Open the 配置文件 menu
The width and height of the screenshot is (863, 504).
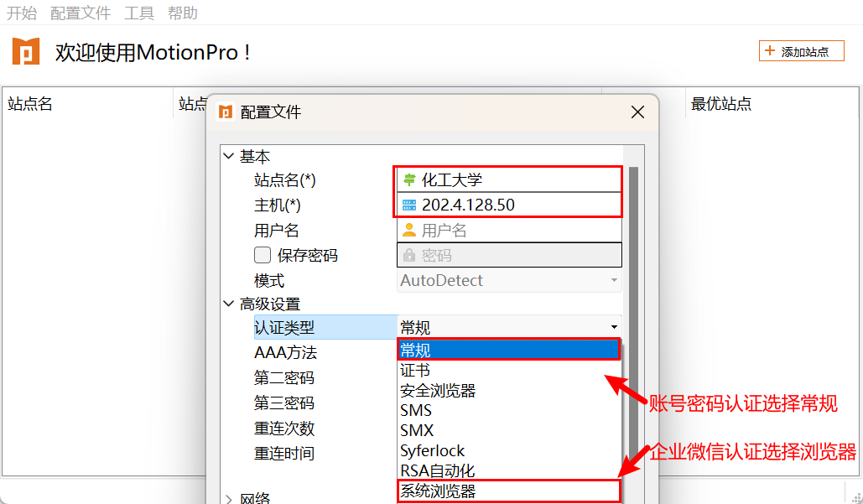(81, 13)
